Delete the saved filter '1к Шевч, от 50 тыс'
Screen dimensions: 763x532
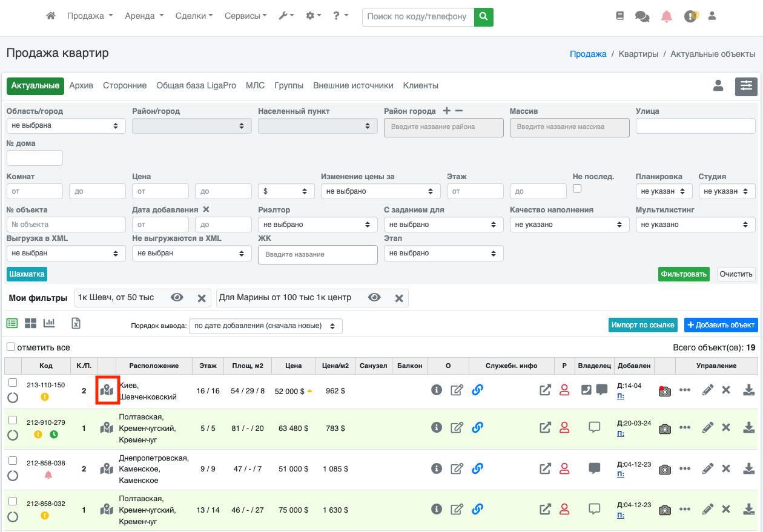(202, 298)
